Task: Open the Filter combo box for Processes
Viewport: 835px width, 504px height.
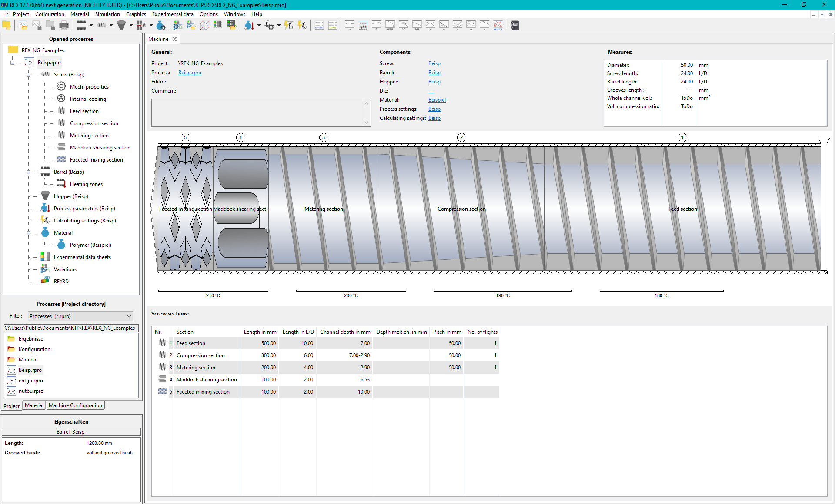Action: point(80,316)
